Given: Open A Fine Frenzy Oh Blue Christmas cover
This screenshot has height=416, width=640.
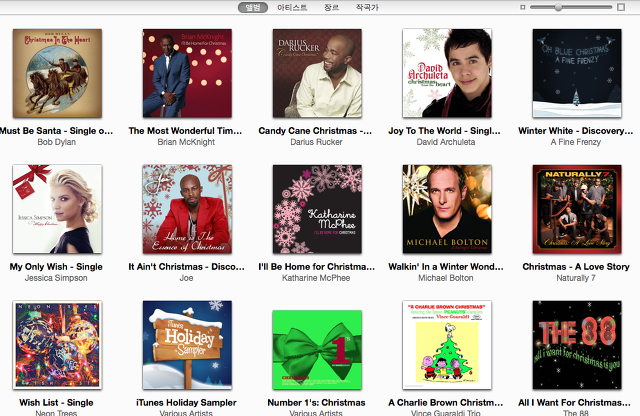Looking at the screenshot, I should coord(577,73).
